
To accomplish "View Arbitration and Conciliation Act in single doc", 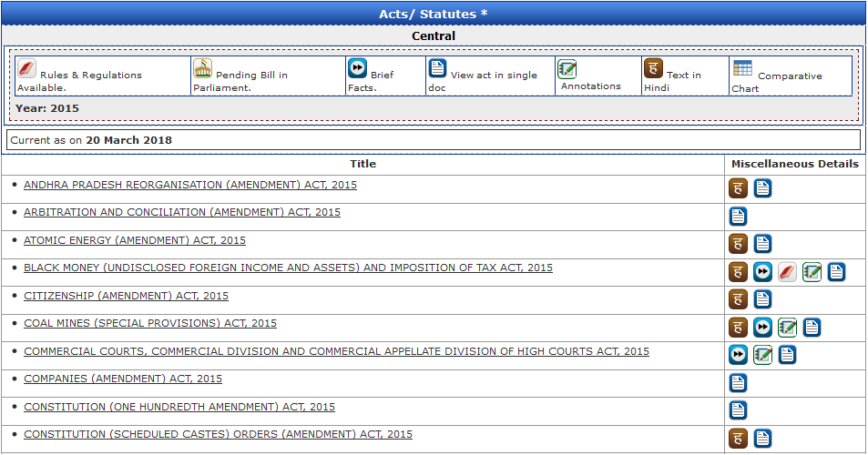I will click(x=738, y=217).
